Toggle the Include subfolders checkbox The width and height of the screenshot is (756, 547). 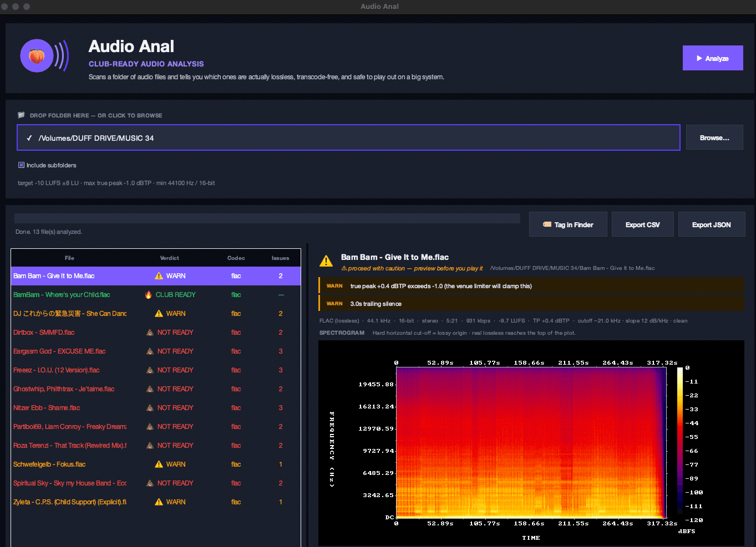(21, 165)
